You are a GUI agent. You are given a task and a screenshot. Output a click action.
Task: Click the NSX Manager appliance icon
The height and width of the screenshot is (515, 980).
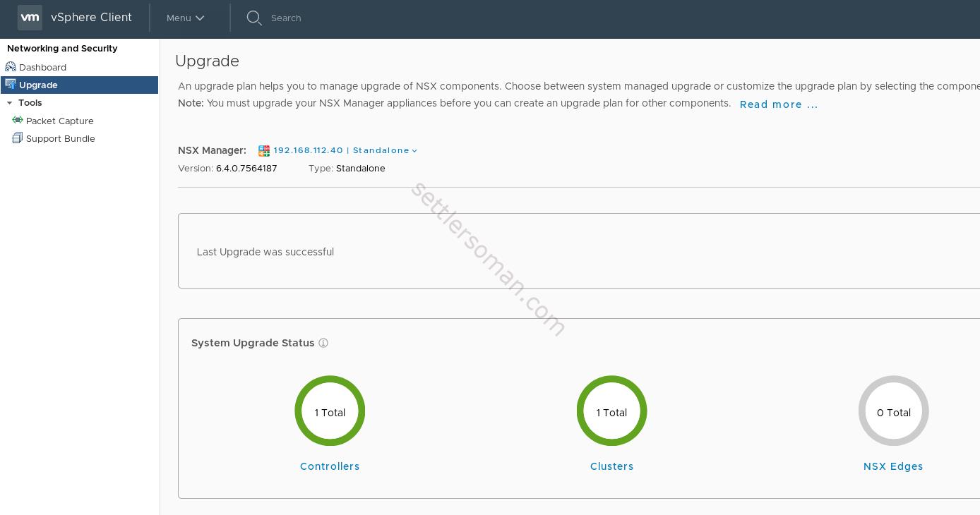tap(264, 151)
